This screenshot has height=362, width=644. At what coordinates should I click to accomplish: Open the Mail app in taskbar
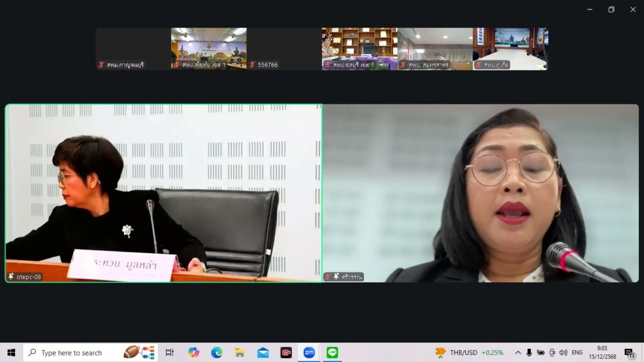coord(263,353)
